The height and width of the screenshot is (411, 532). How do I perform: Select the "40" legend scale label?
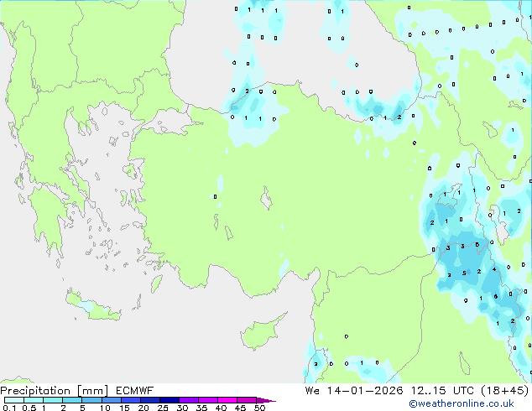pyautogui.click(x=221, y=408)
